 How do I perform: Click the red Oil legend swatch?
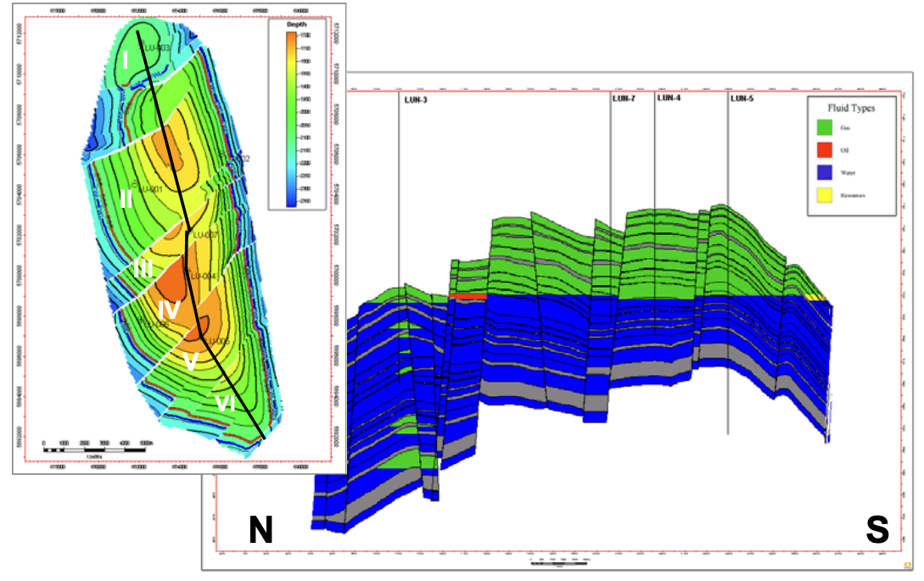[823, 150]
